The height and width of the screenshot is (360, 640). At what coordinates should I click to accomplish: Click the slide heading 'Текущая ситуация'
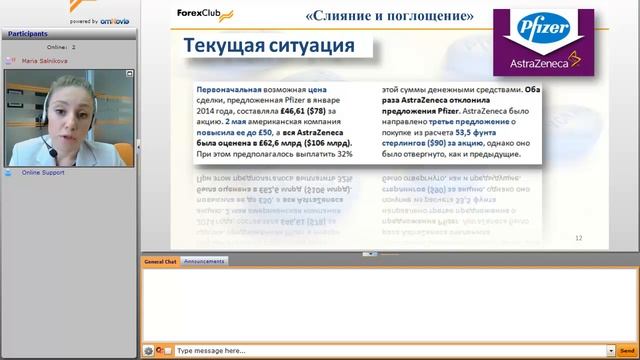click(x=269, y=45)
